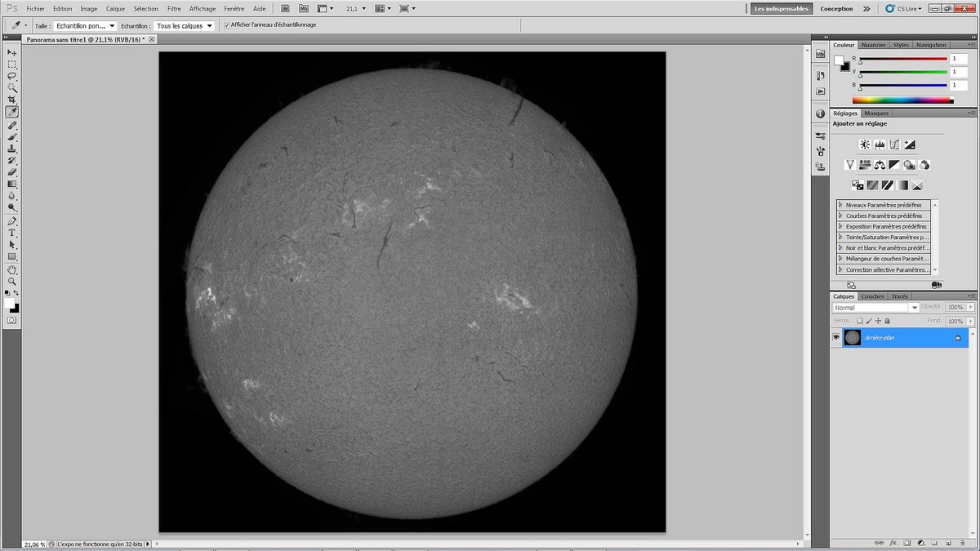This screenshot has height=551, width=980.
Task: Click the red R channel slider
Action: (902, 59)
